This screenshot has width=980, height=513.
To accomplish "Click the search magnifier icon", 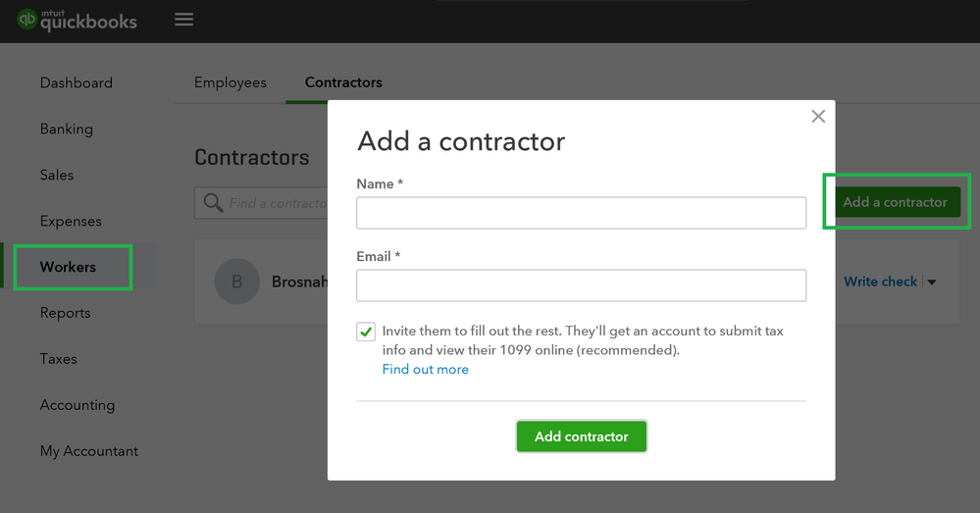I will coord(213,203).
